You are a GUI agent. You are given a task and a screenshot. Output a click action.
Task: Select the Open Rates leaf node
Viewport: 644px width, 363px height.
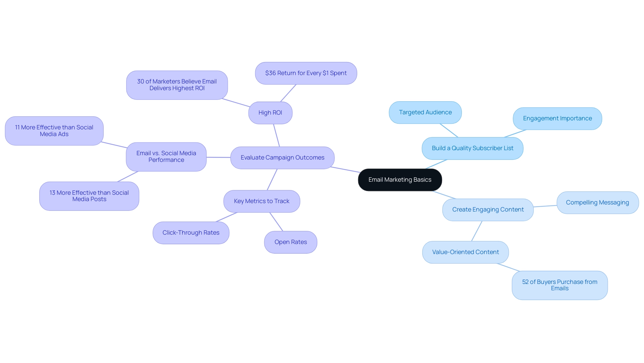pyautogui.click(x=290, y=242)
